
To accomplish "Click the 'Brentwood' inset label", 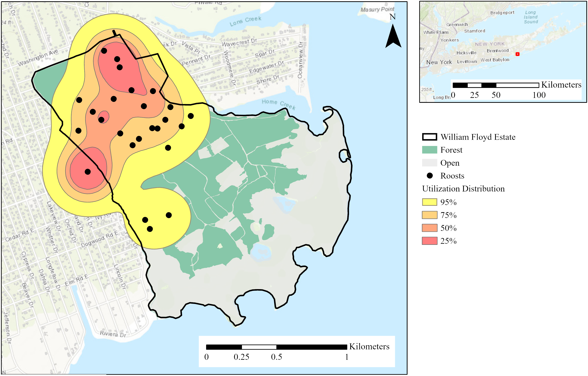I will pos(498,51).
